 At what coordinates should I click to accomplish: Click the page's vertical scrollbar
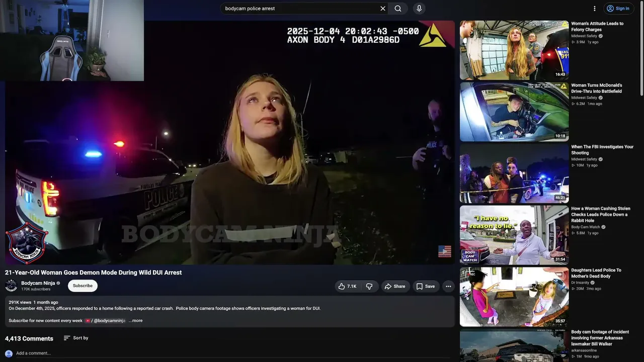pyautogui.click(x=641, y=48)
